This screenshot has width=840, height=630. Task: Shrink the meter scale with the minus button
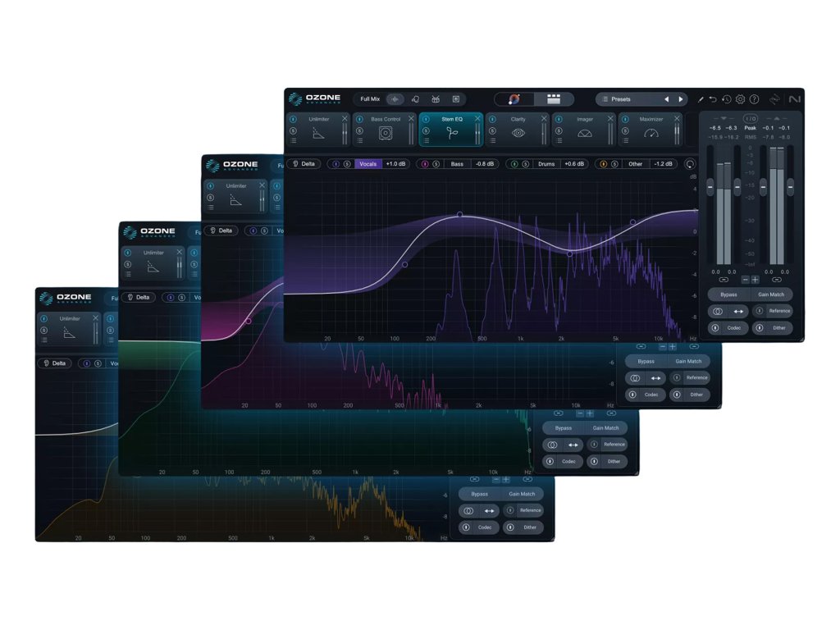pyautogui.click(x=745, y=280)
